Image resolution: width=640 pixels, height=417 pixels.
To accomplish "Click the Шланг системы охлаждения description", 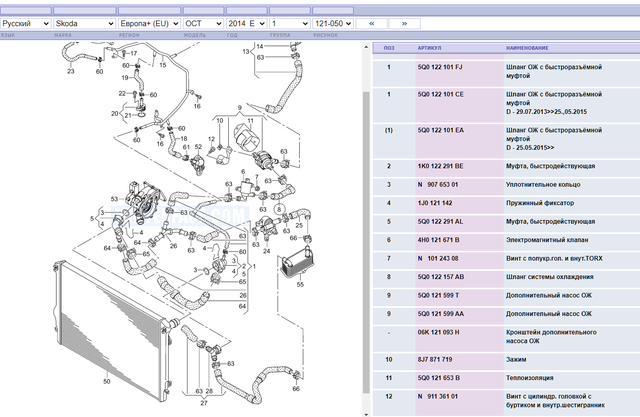I will click(x=549, y=277).
